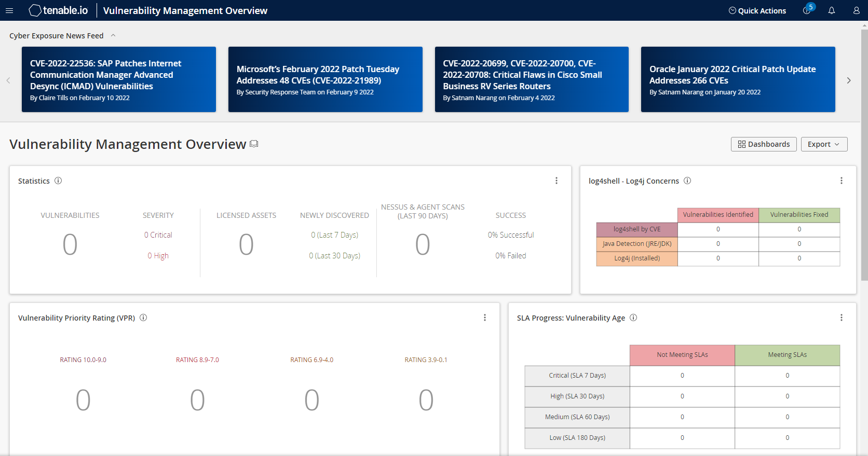Click Log4j (Installed) fixed count
This screenshot has height=456, width=868.
click(799, 258)
